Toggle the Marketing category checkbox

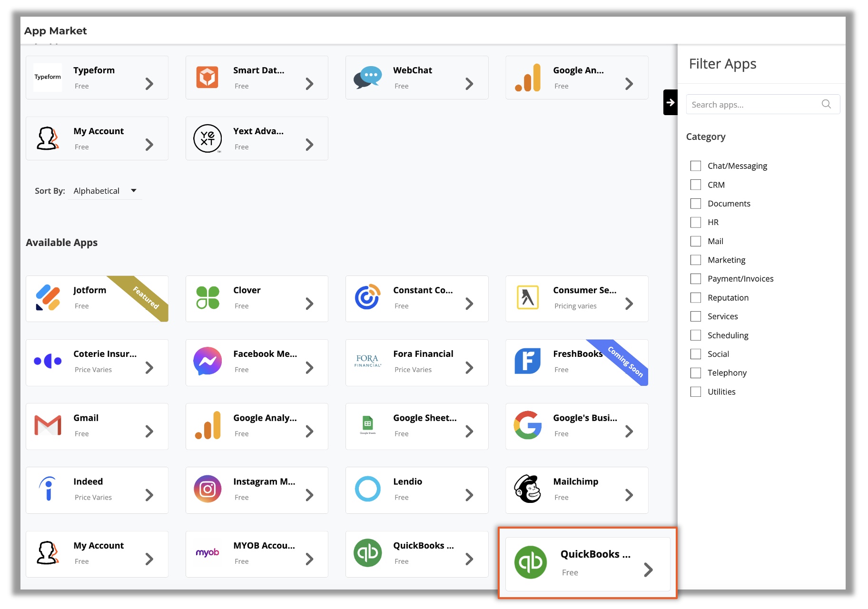tap(696, 260)
